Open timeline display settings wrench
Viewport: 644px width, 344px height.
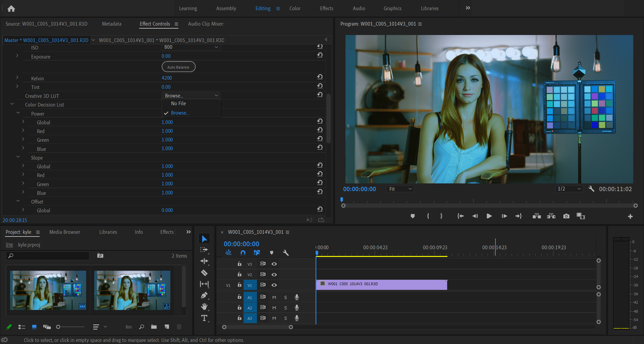pos(286,253)
